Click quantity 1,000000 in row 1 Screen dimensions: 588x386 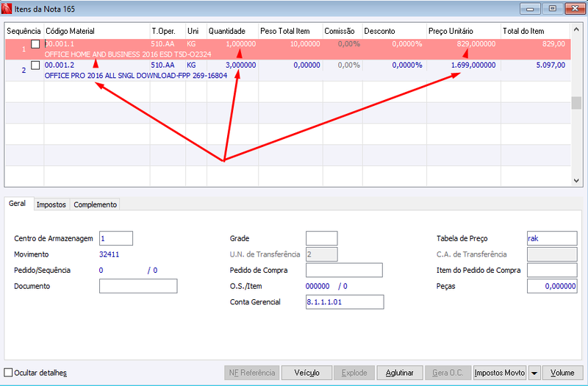[241, 44]
